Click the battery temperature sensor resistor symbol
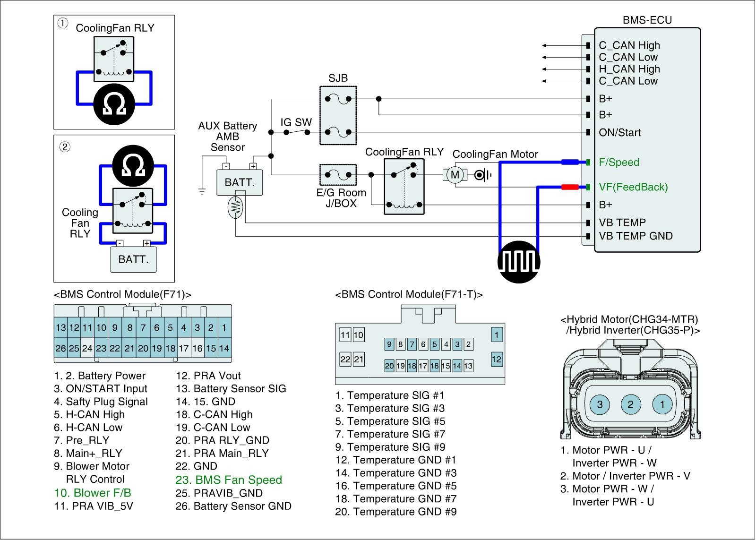This screenshot has width=756, height=540. [x=235, y=207]
